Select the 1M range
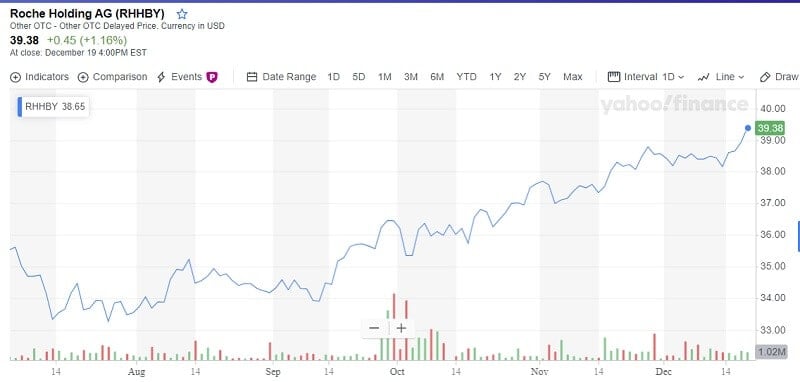The image size is (800, 382). click(384, 77)
